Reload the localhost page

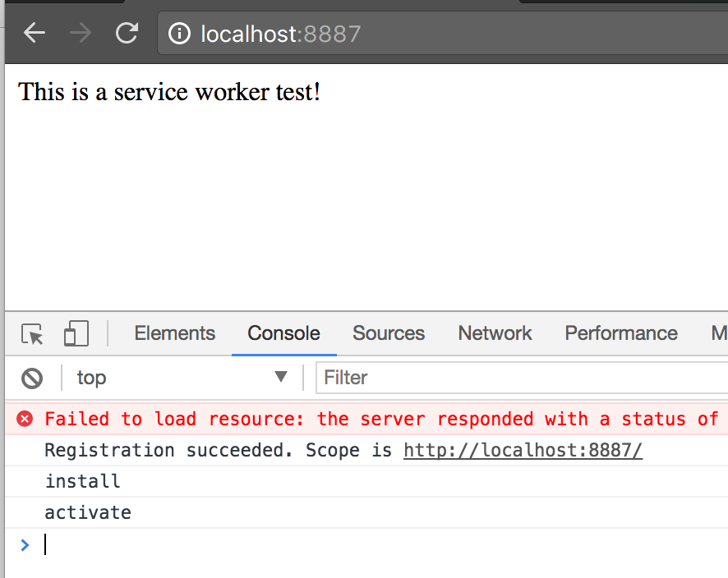click(x=127, y=34)
